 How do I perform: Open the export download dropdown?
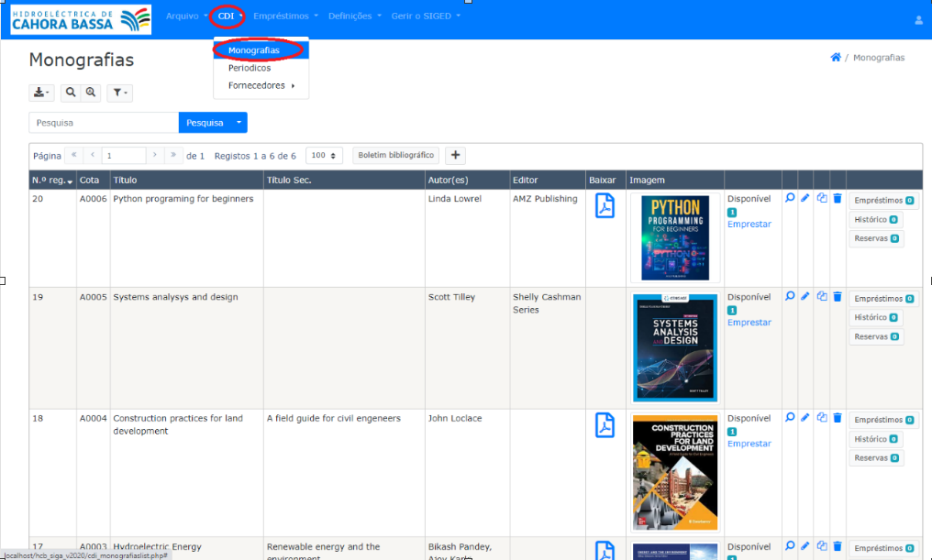tap(42, 93)
